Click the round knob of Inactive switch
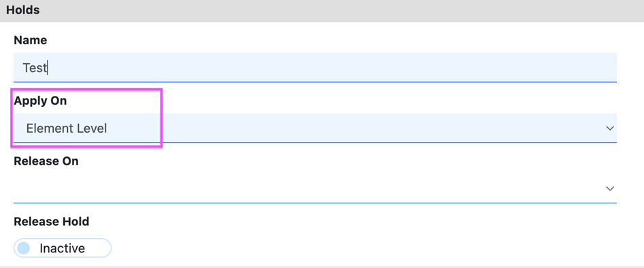 (x=24, y=248)
